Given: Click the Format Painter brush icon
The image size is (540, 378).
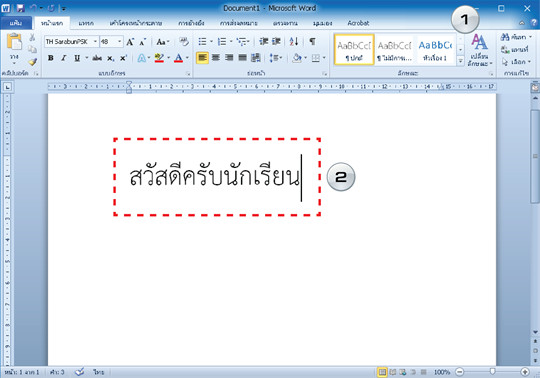Looking at the screenshot, I should tap(32, 62).
